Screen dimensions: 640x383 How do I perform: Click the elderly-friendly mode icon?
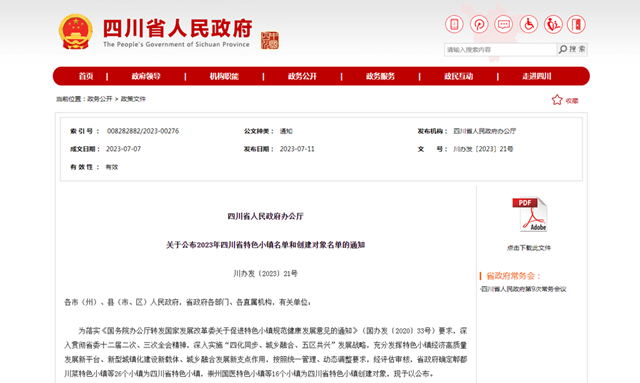click(553, 24)
